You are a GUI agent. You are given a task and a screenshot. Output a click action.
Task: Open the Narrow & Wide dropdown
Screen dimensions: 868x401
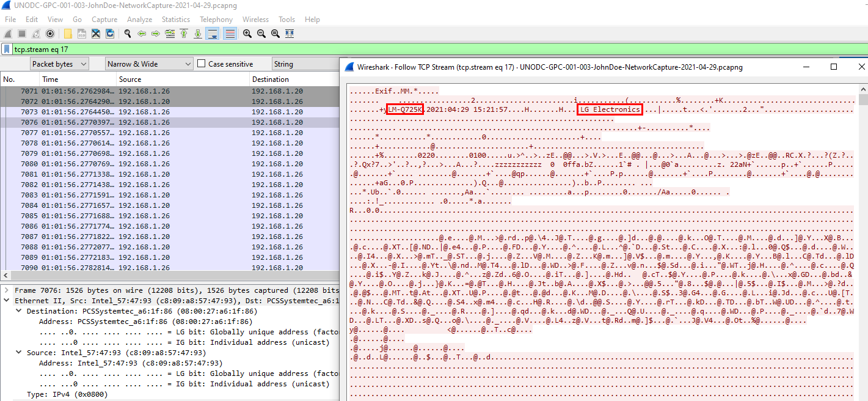point(150,64)
